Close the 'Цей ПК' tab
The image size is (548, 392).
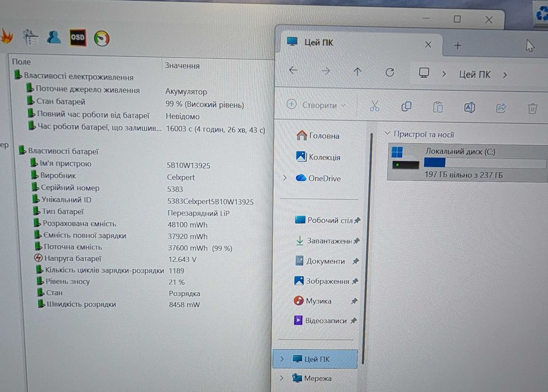[428, 44]
